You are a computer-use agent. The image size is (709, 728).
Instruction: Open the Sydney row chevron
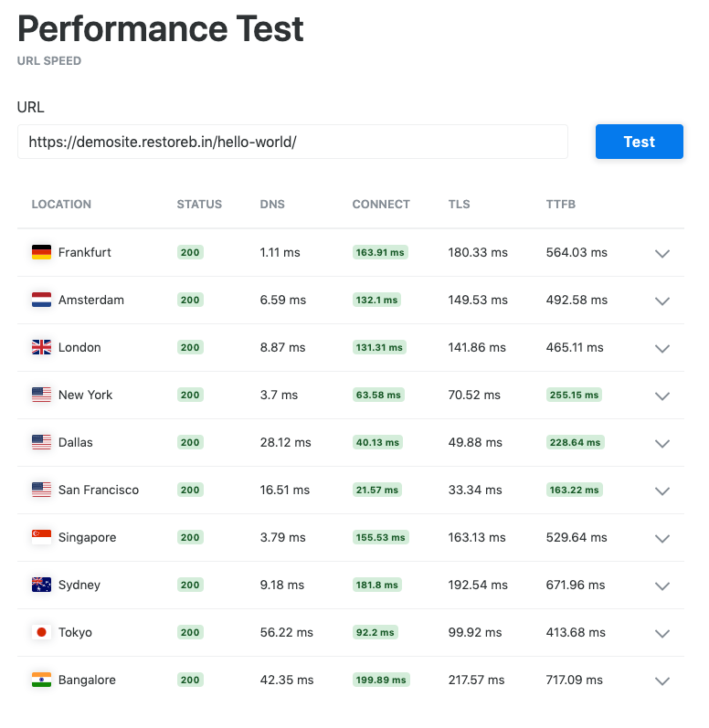point(663,586)
